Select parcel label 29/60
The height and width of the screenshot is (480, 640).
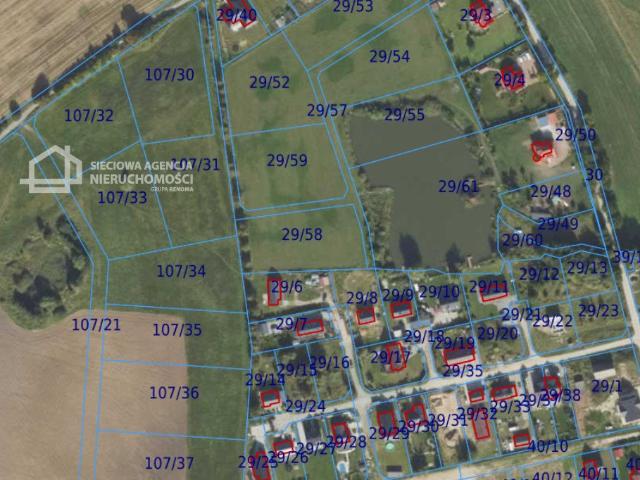tap(522, 240)
